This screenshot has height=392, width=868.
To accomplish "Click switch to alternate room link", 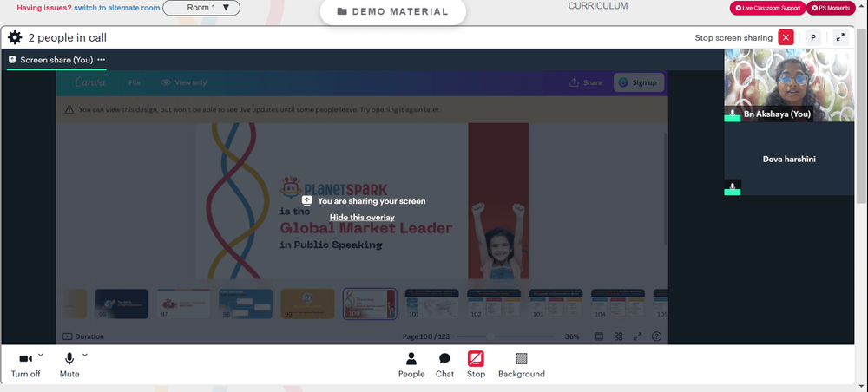I will [x=117, y=8].
